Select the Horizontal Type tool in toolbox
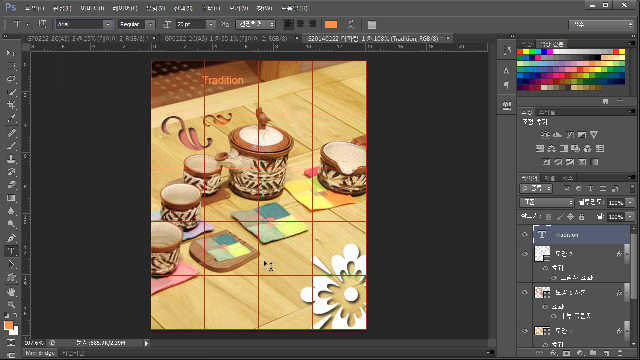 pos(11,251)
